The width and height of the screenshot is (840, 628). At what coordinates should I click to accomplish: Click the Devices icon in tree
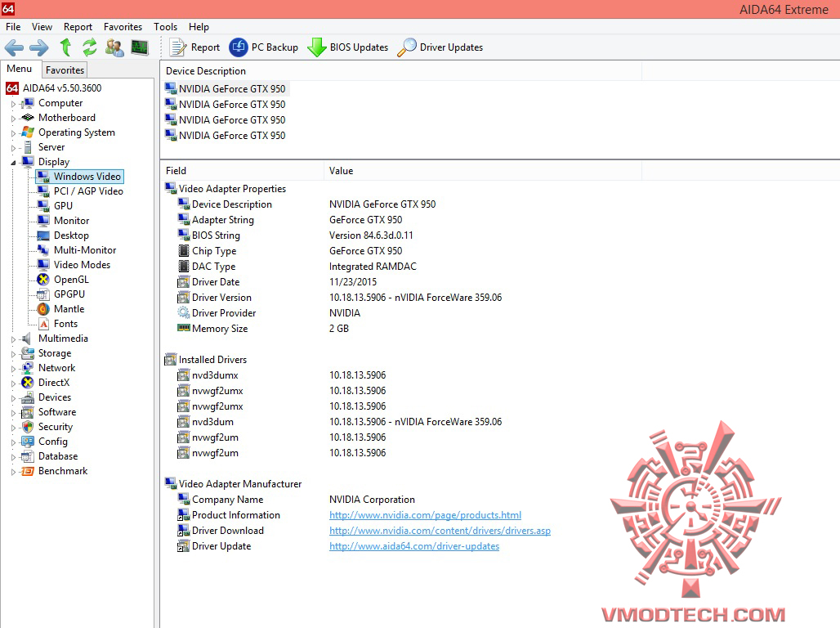click(28, 397)
